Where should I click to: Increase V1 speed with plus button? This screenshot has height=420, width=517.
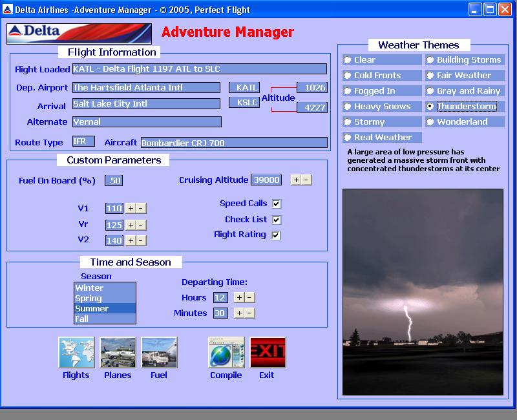131,208
